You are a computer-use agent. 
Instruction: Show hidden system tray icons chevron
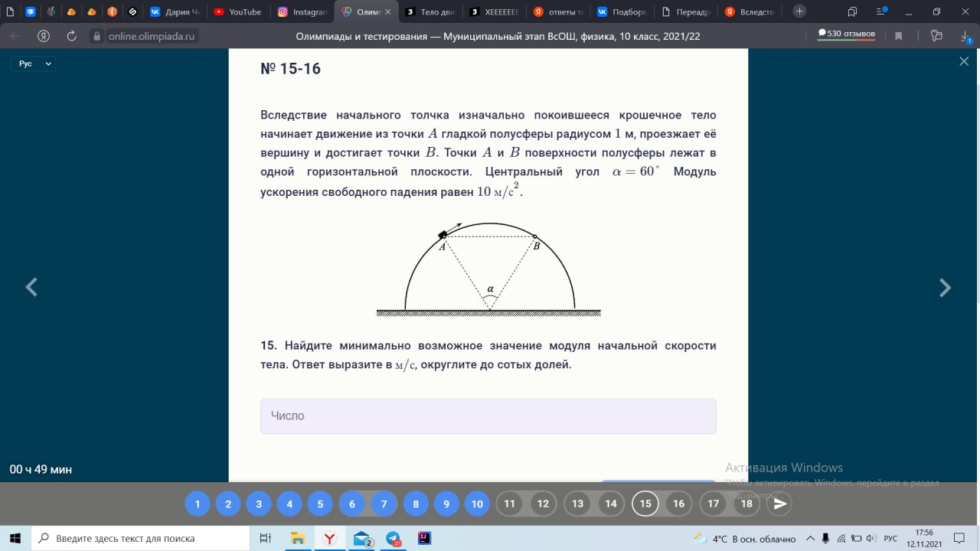coord(810,539)
